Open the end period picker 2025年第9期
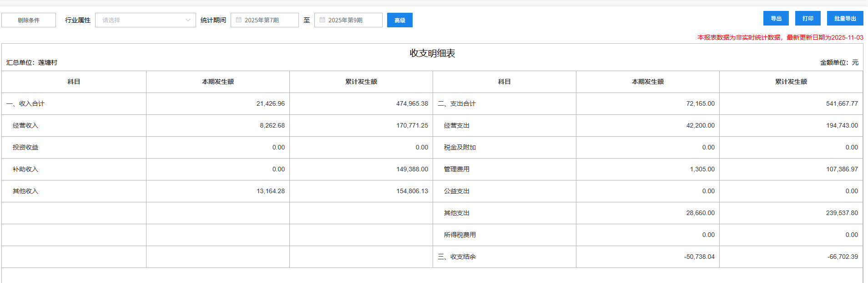The image size is (868, 283). [x=348, y=20]
